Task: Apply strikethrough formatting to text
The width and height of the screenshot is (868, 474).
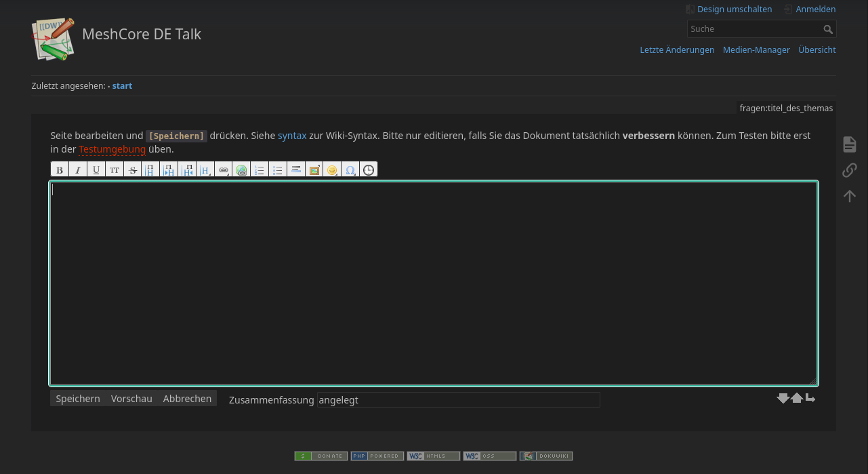Action: click(x=133, y=170)
